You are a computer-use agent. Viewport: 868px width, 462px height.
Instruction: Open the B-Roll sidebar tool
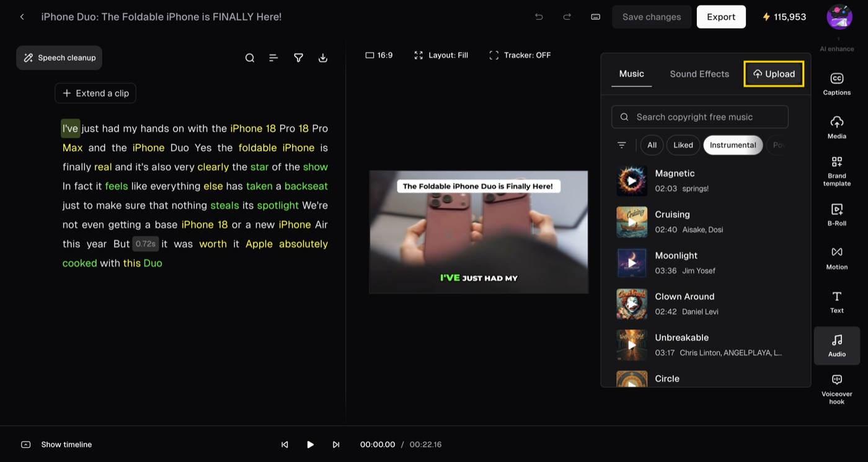837,215
